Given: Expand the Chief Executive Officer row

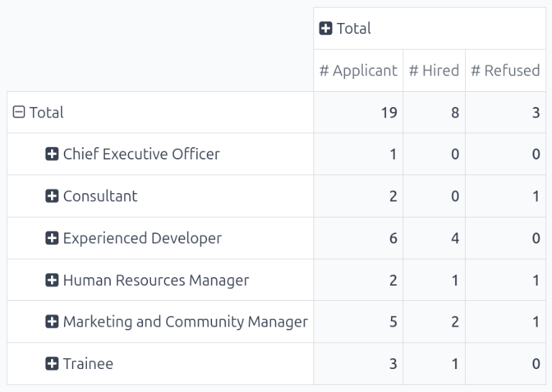Looking at the screenshot, I should (x=52, y=154).
